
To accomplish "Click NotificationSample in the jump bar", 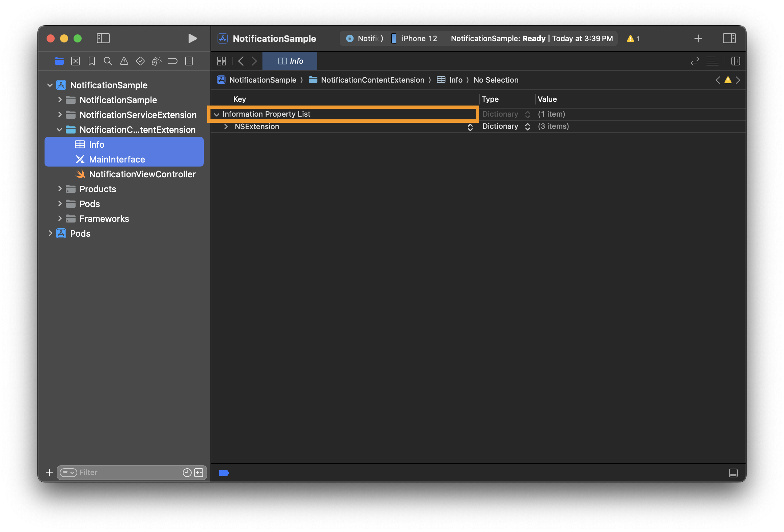I will pos(263,80).
